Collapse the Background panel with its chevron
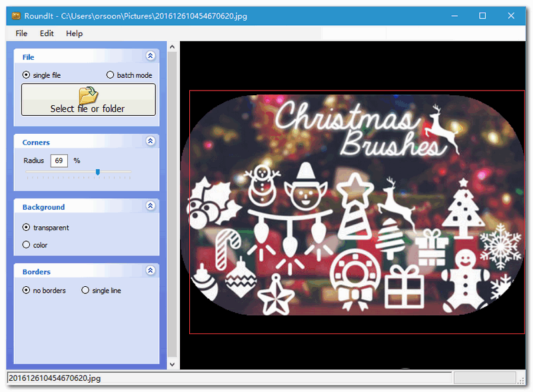Viewport: 533px width, 392px height. coord(151,206)
